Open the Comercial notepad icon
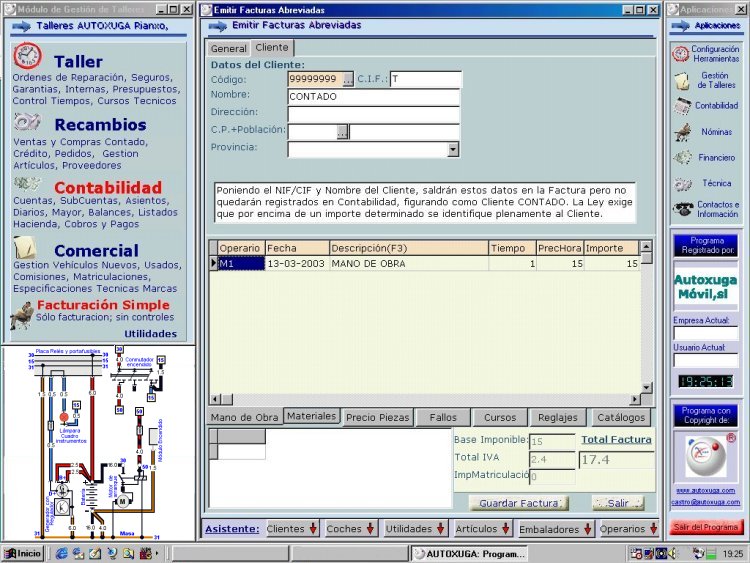The height and width of the screenshot is (563, 750). pyautogui.click(x=25, y=247)
